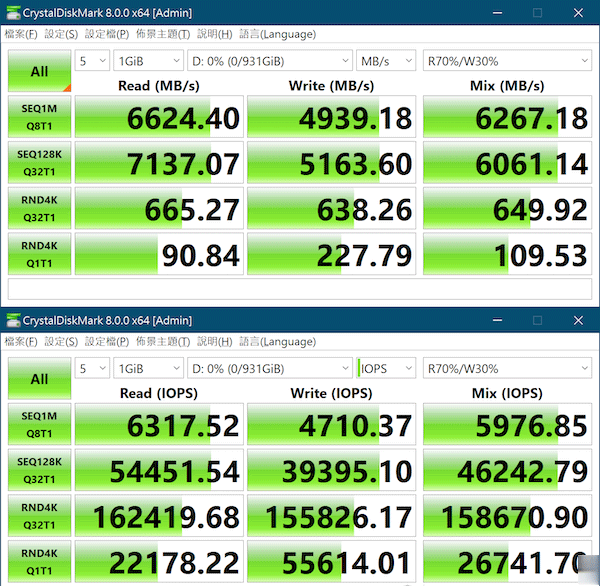The width and height of the screenshot is (600, 586).
Task: Open 說明(H) menu in top window
Action: [215, 34]
